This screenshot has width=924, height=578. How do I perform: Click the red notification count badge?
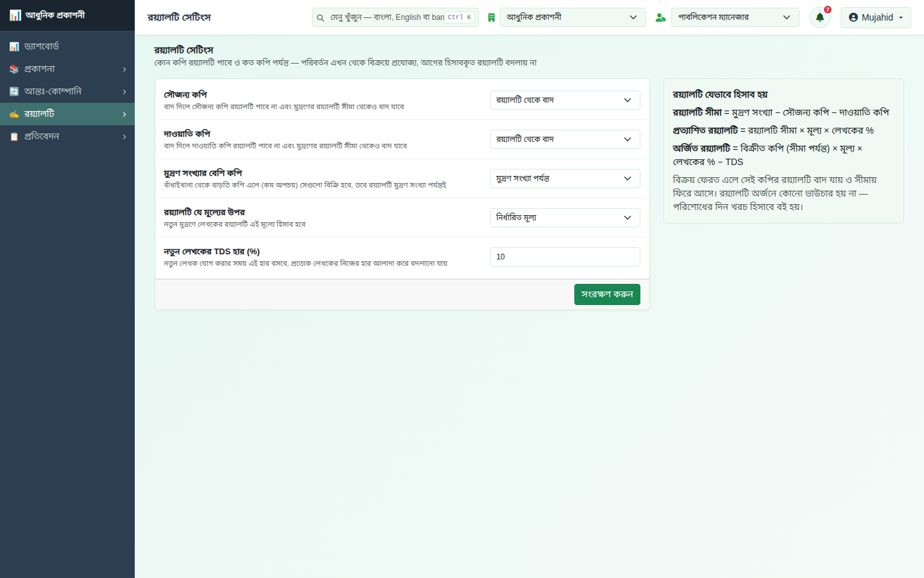click(x=828, y=10)
